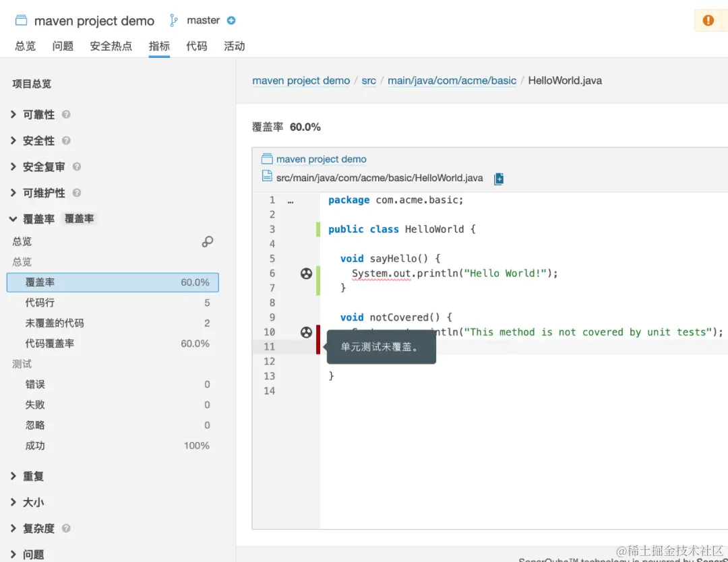Viewport: 728px width, 562px height.
Task: Click the project icon beside maven project demo title
Action: (21, 20)
